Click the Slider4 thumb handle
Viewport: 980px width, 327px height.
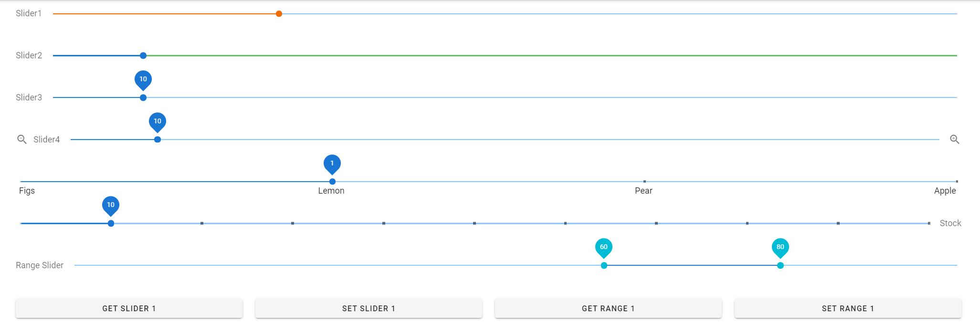tap(158, 140)
